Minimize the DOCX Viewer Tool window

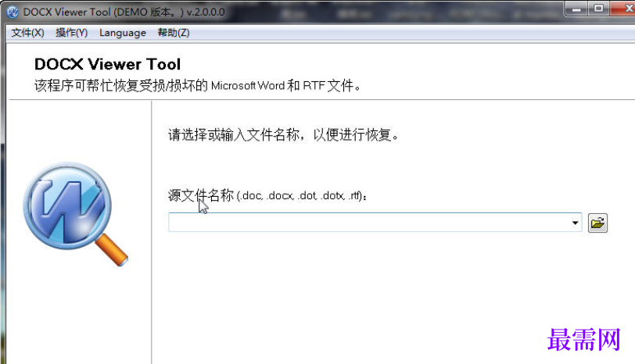(x=576, y=9)
